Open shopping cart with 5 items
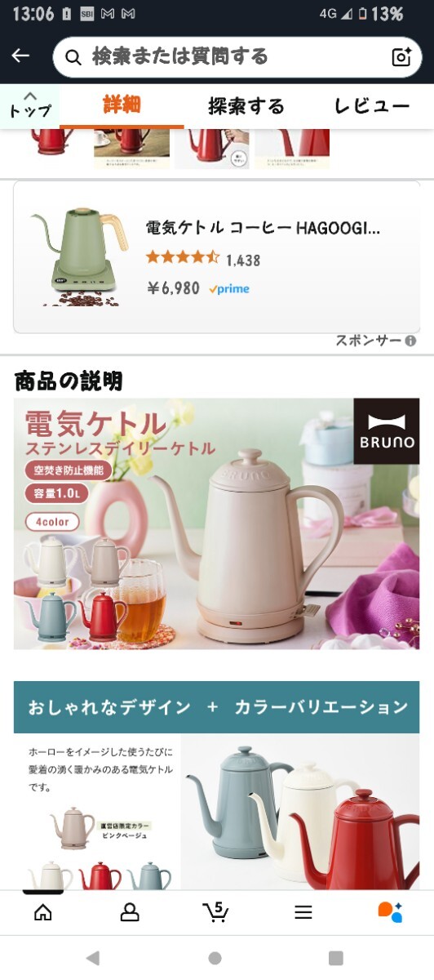The width and height of the screenshot is (434, 980). tap(216, 911)
